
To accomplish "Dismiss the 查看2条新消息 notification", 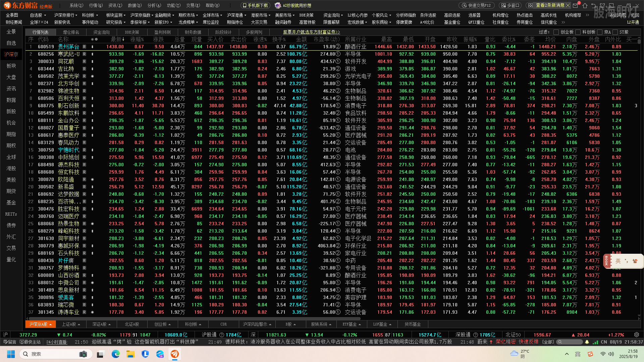I will (568, 5).
